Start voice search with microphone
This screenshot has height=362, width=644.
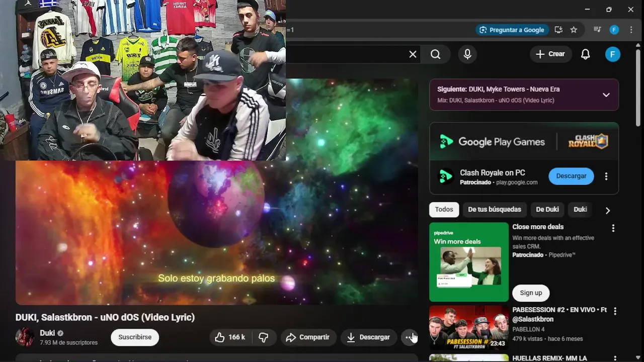467,54
